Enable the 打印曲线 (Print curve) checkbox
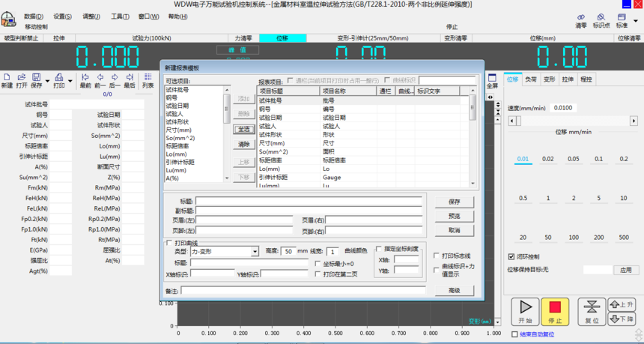Image resolution: width=644 pixels, height=344 pixels. coord(169,243)
